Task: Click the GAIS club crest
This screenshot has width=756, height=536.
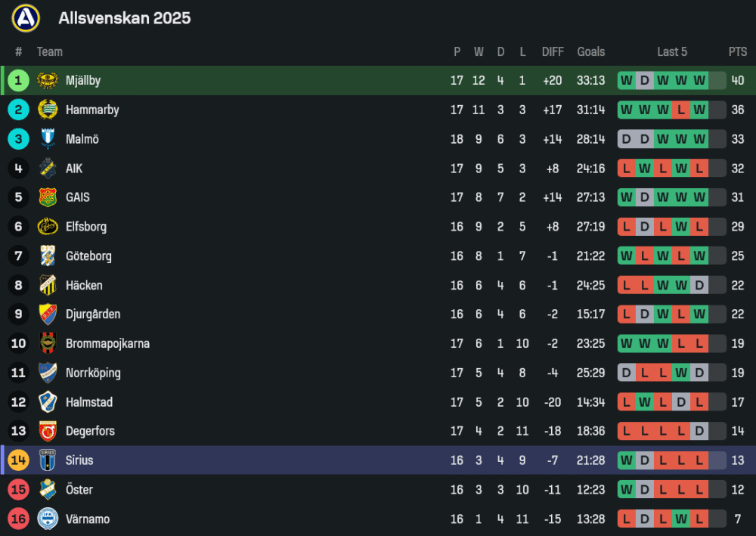Action: coord(48,197)
